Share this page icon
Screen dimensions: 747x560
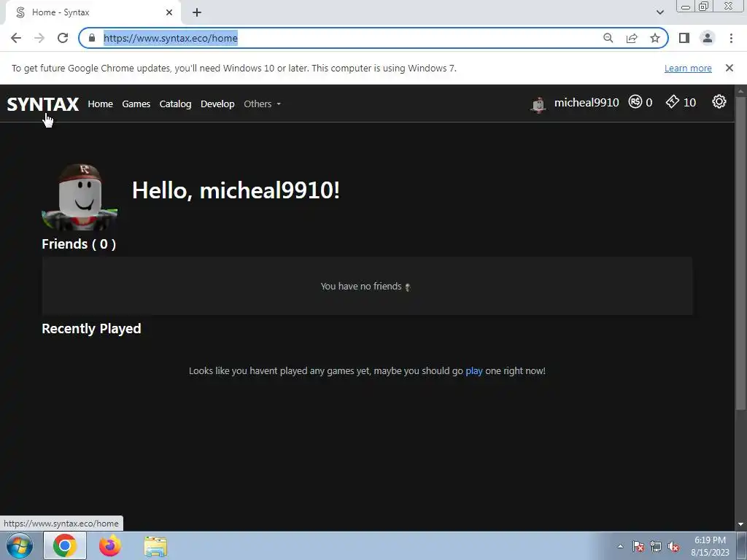point(632,38)
